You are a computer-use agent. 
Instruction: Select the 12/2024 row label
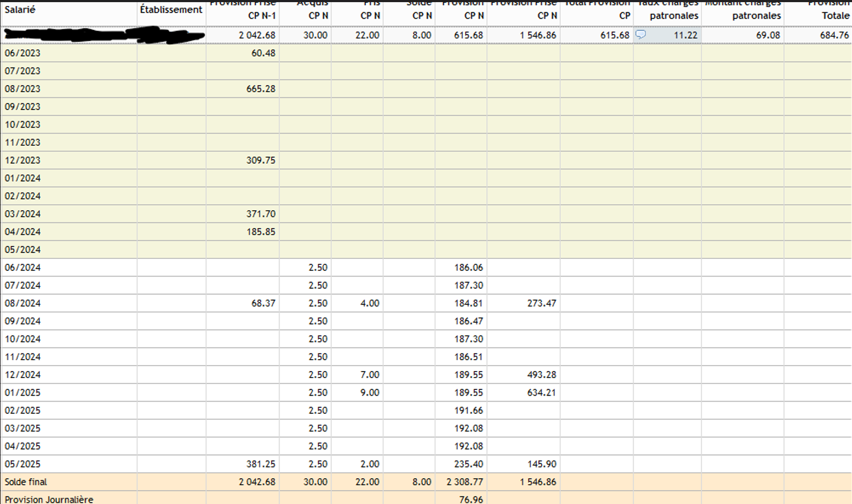[23, 375]
